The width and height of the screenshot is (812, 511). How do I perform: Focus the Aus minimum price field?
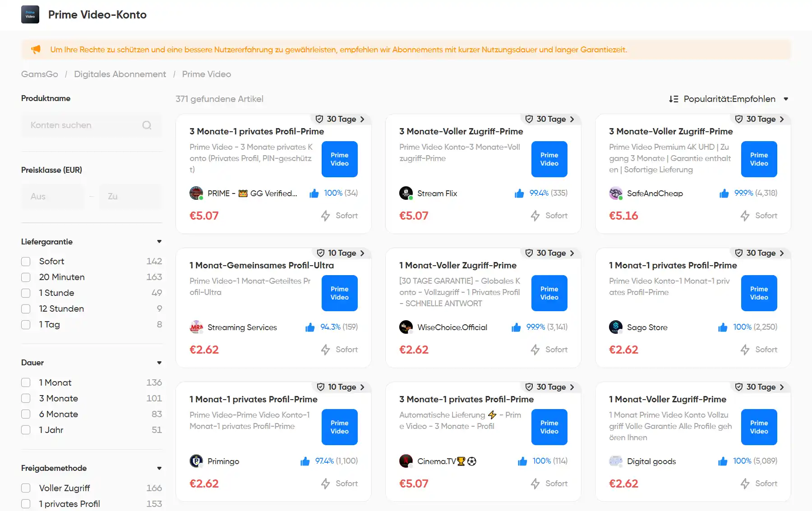pos(53,196)
